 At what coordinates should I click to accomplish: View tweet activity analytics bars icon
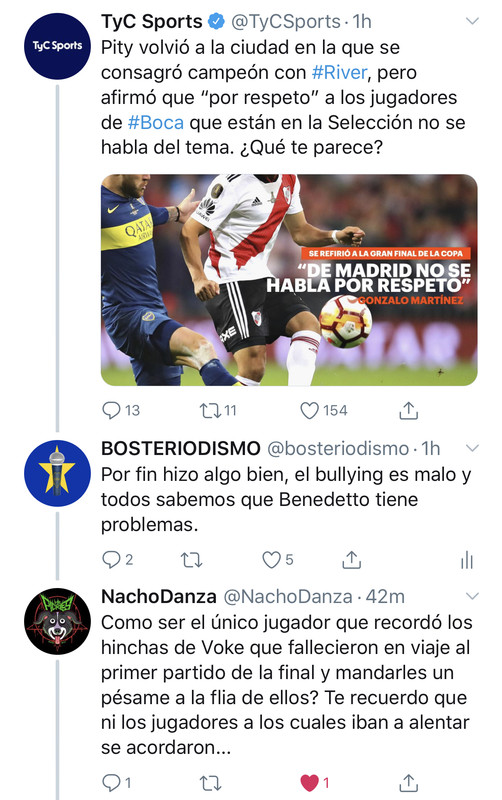tap(467, 560)
